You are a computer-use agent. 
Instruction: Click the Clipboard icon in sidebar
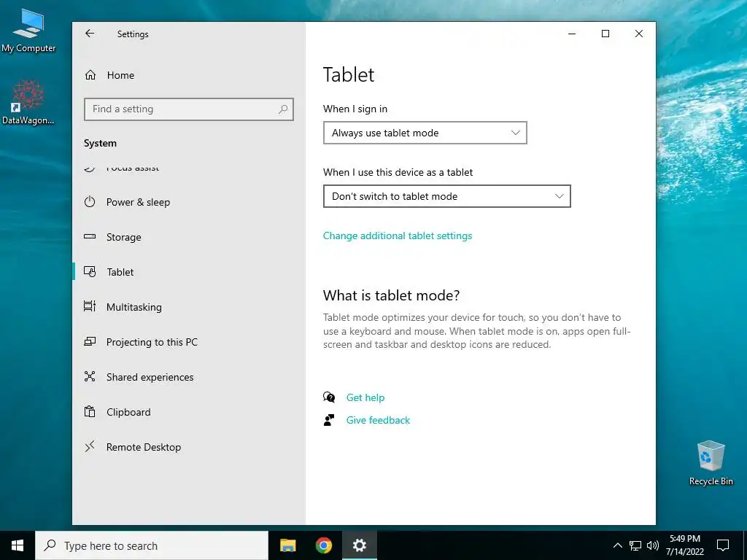(90, 411)
